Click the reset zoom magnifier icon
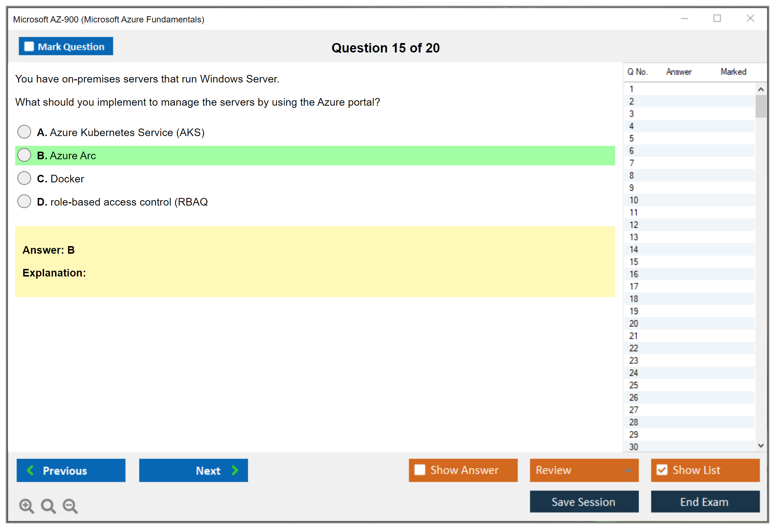 coord(48,506)
